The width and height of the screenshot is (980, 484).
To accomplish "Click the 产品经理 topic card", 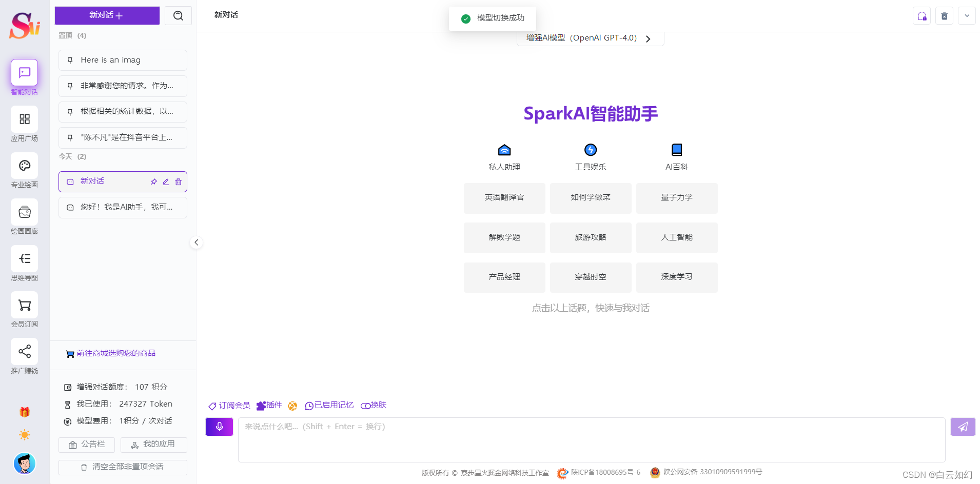I will tap(504, 277).
